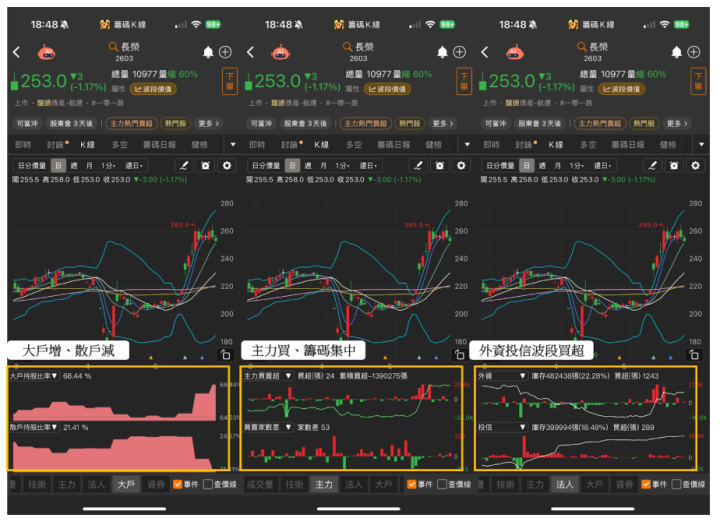720x525 pixels.
Task: Select the 成交量 indicator tab on middle screen
Action: (x=260, y=484)
